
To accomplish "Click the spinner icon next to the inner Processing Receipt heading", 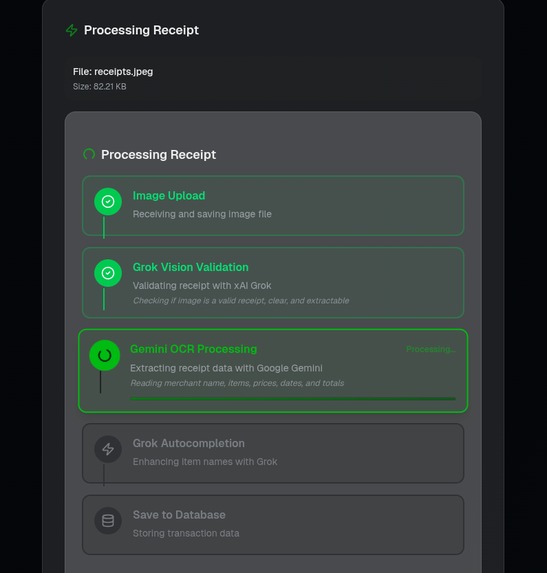I will pos(89,154).
